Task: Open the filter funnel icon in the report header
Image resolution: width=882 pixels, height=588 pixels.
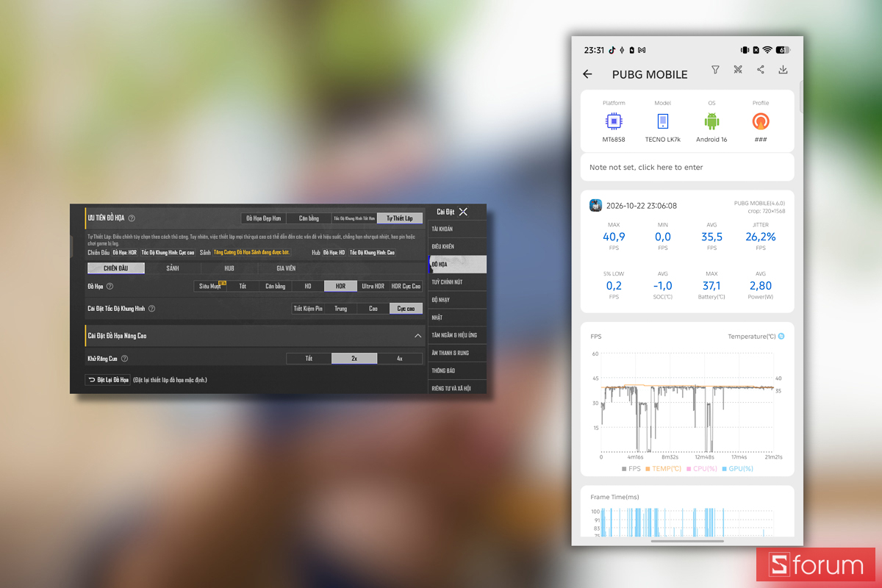Action: (x=715, y=70)
